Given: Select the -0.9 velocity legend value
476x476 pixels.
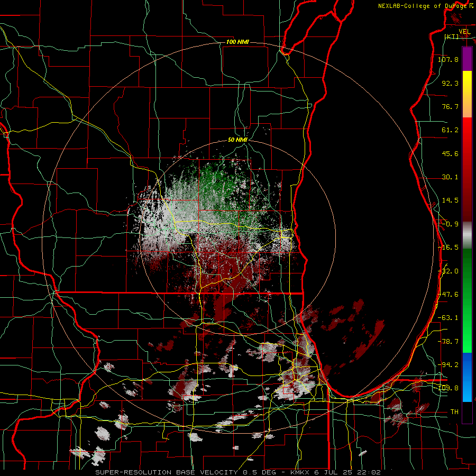Looking at the screenshot, I should tap(450, 224).
